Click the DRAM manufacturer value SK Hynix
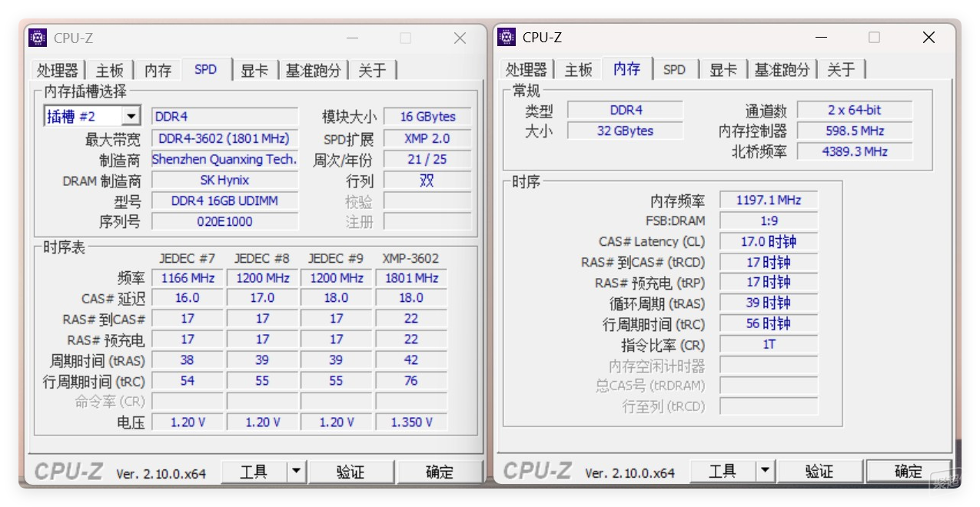 224,181
